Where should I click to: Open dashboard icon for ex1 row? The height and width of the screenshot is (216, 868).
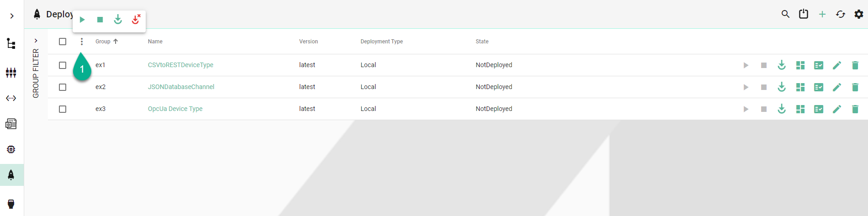[800, 65]
